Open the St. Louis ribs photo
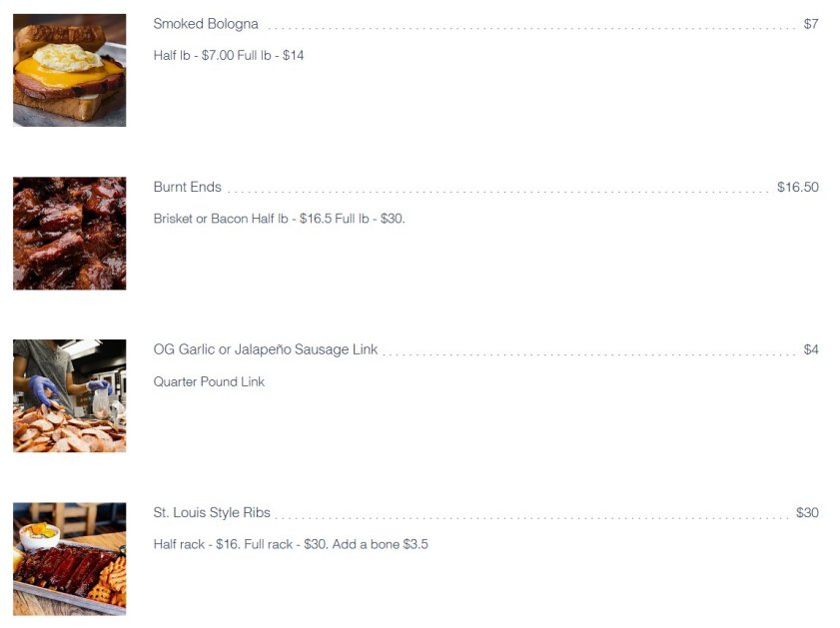840x628 pixels. (70, 559)
